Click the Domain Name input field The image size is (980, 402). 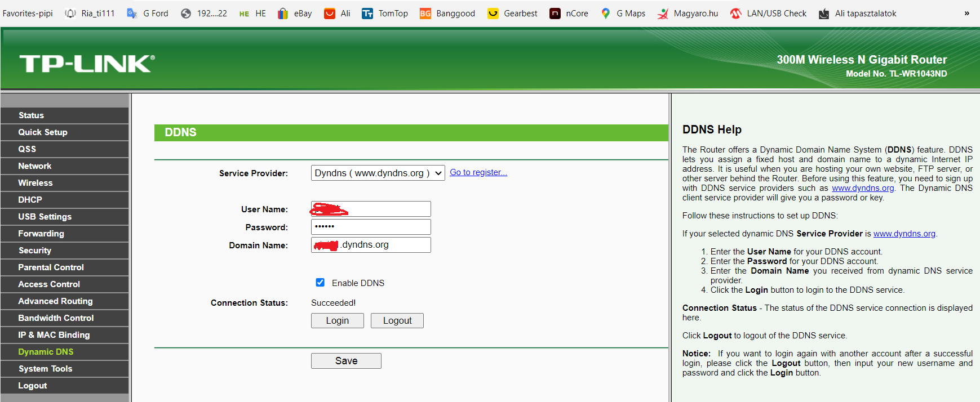(371, 245)
